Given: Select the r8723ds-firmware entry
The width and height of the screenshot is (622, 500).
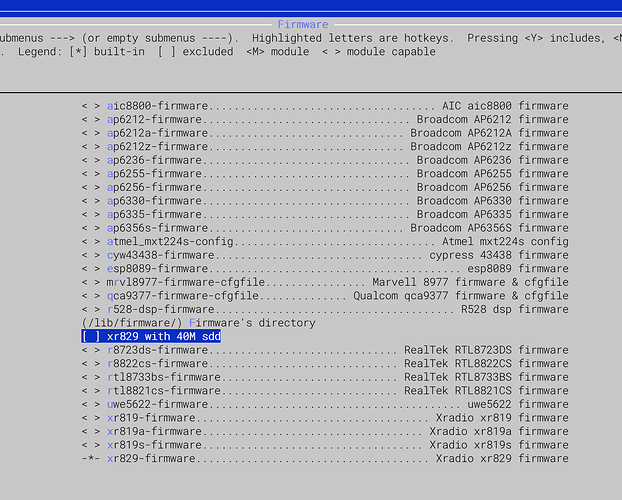Looking at the screenshot, I should coord(325,350).
